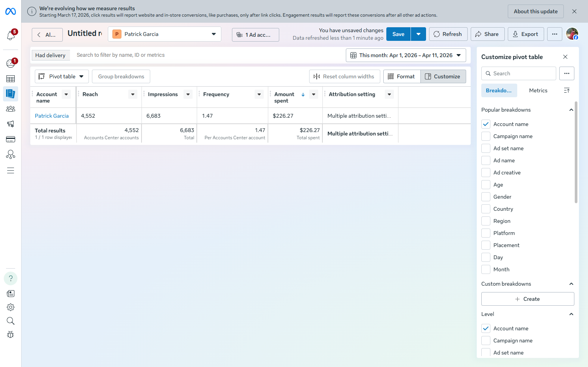Open the Billing card icon in sidebar
Image resolution: width=588 pixels, height=367 pixels.
[11, 139]
